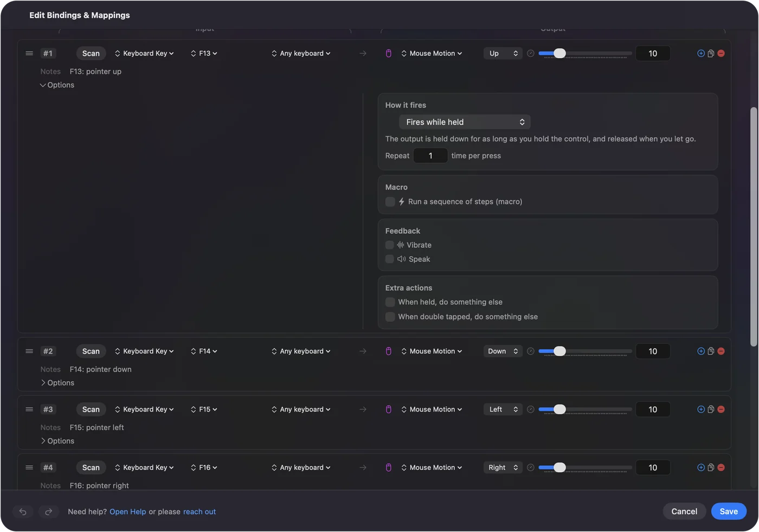Image resolution: width=759 pixels, height=532 pixels.
Task: Open the F13 key dropdown
Action: click(x=204, y=53)
